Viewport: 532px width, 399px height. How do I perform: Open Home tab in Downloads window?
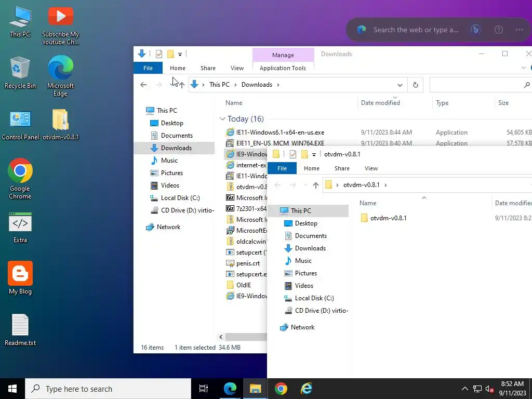(x=178, y=68)
